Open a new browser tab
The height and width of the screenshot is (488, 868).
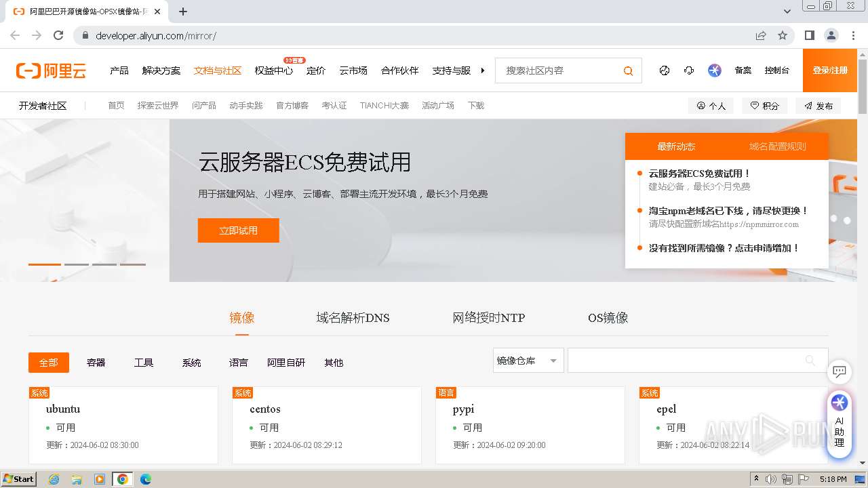click(183, 12)
